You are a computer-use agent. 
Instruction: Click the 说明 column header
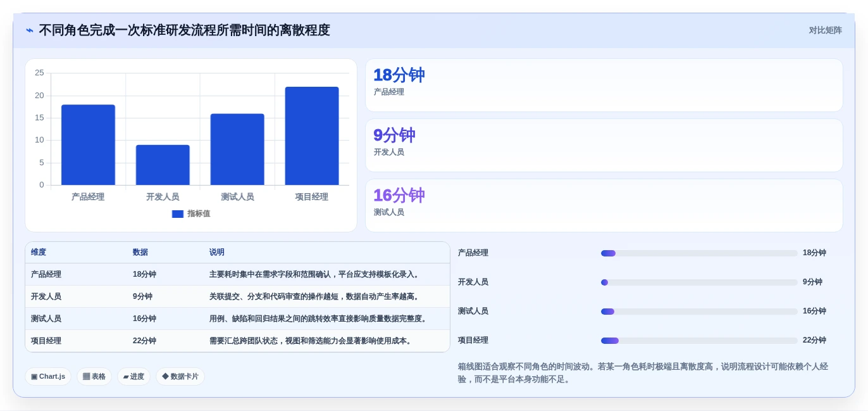coord(217,252)
